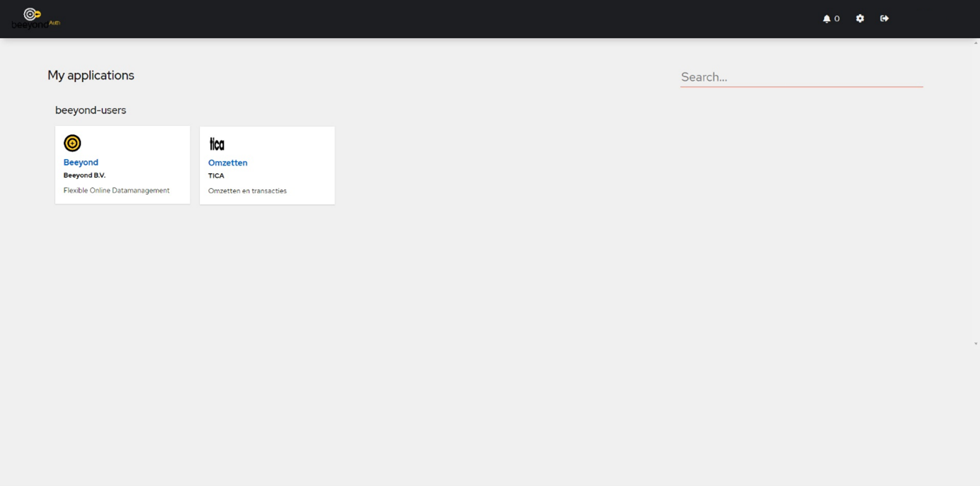Click the tica logo on Omzetten card

(x=217, y=144)
